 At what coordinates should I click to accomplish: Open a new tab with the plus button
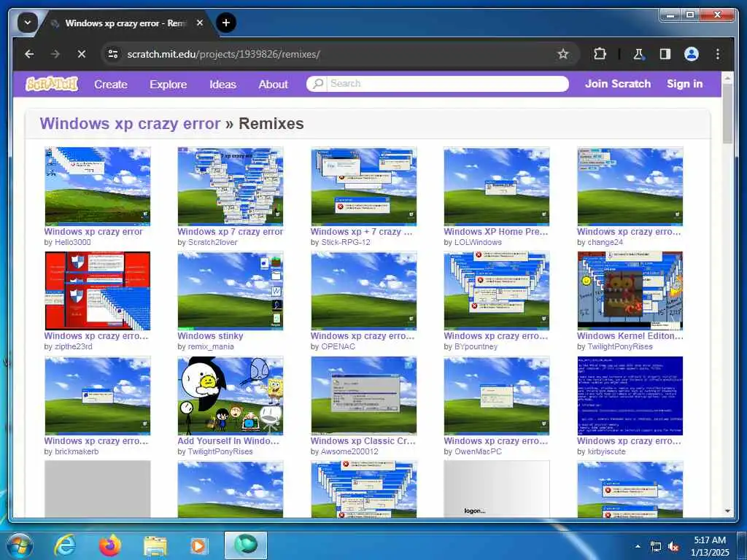pos(226,23)
